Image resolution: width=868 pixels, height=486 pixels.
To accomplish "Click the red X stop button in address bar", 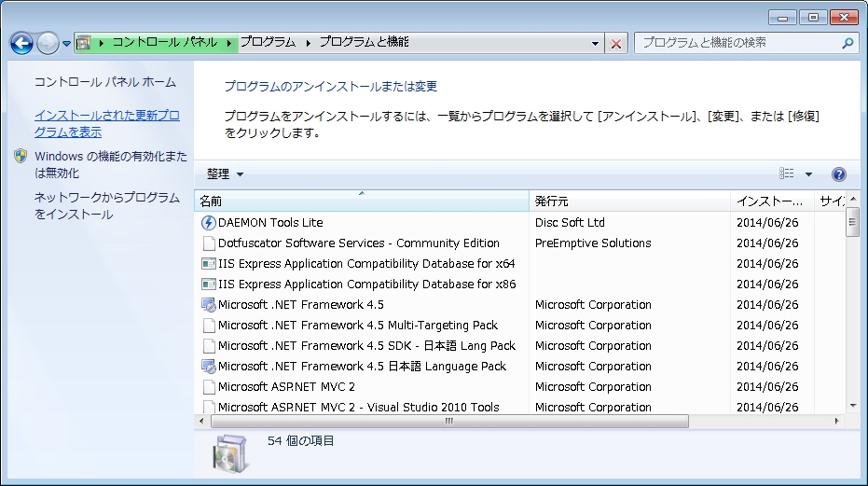I will (x=616, y=43).
